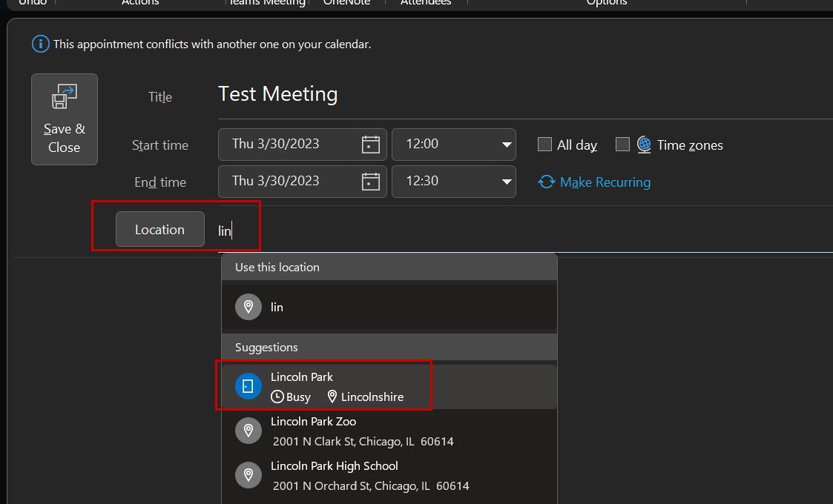This screenshot has height=504, width=833.
Task: Click the Test Meeting title field
Action: tap(445, 94)
